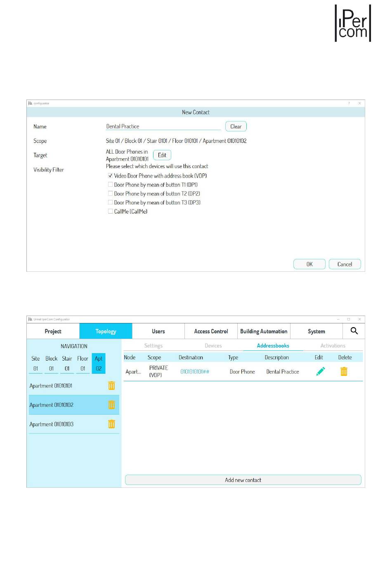The width and height of the screenshot is (392, 577).
Task: Switch to the Settings sub-tab
Action: tap(153, 346)
